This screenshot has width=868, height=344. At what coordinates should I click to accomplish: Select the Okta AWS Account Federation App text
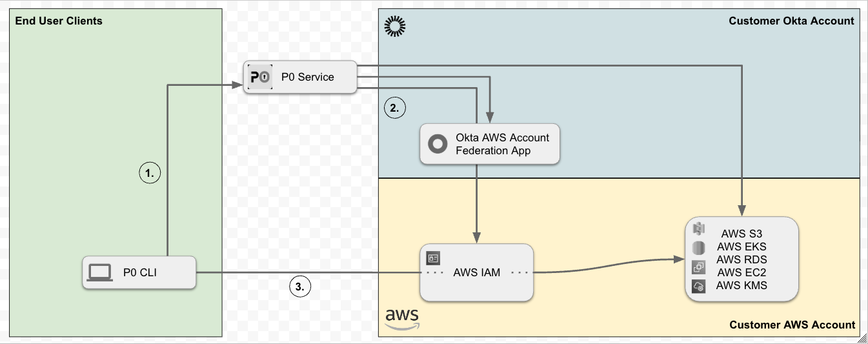click(502, 144)
